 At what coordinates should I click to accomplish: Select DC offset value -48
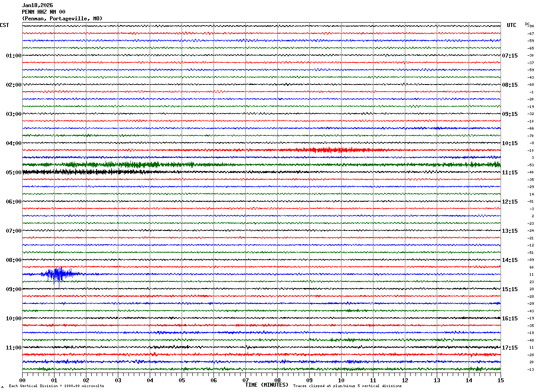click(x=530, y=340)
